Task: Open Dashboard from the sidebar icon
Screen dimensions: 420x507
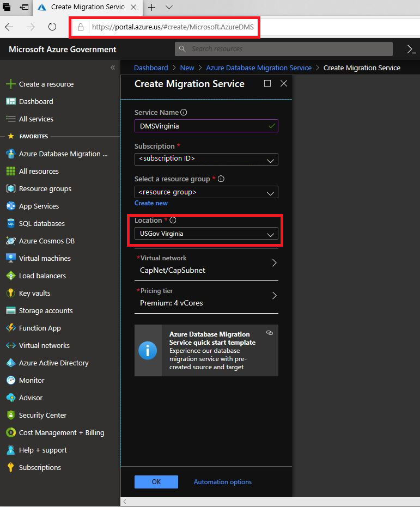Action: (11, 101)
